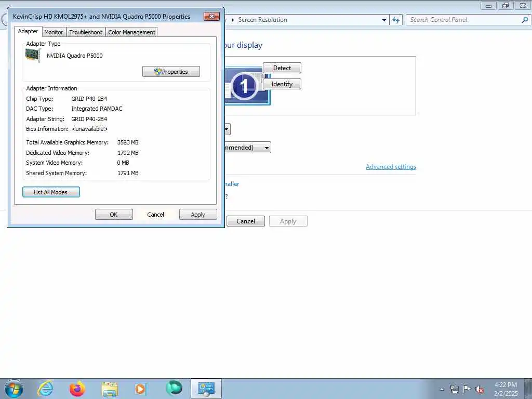Click the NVIDIA Quadro P5000 adapter name
This screenshot has height=399, width=532.
tap(75, 56)
